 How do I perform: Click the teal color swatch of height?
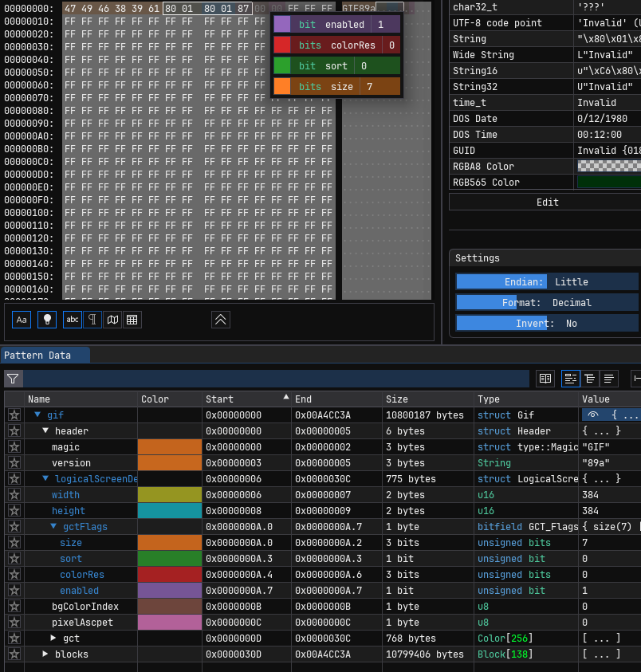[170, 510]
